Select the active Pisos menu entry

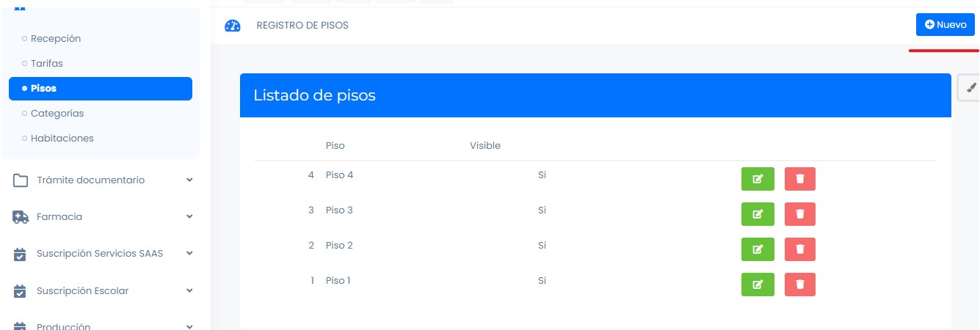click(100, 89)
